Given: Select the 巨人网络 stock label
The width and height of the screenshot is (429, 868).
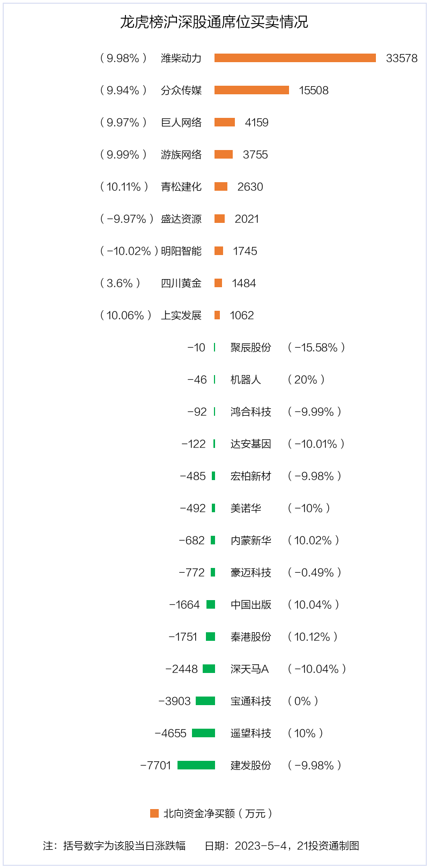Looking at the screenshot, I should (181, 122).
